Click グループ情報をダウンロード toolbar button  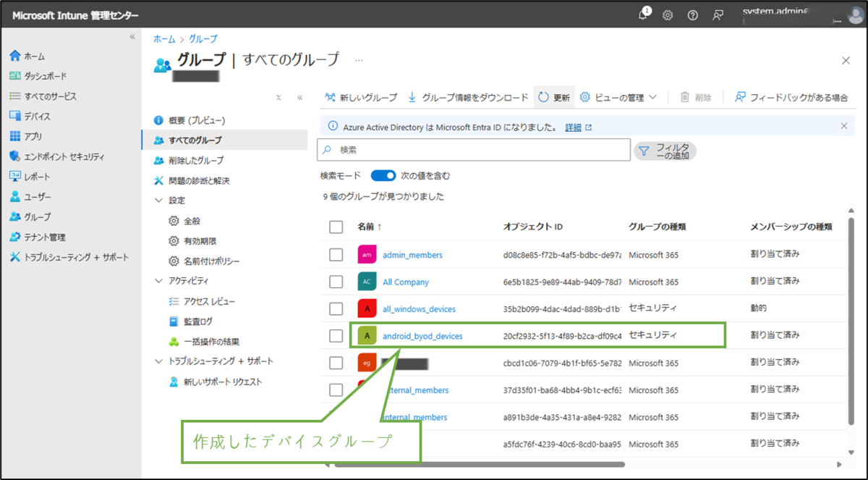pyautogui.click(x=468, y=97)
